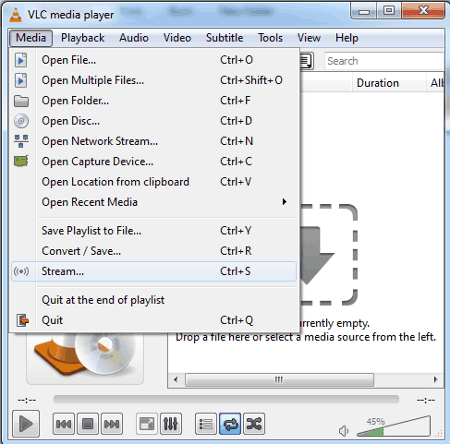The width and height of the screenshot is (450, 444).
Task: Click the elapsed time label
Action: tap(27, 400)
